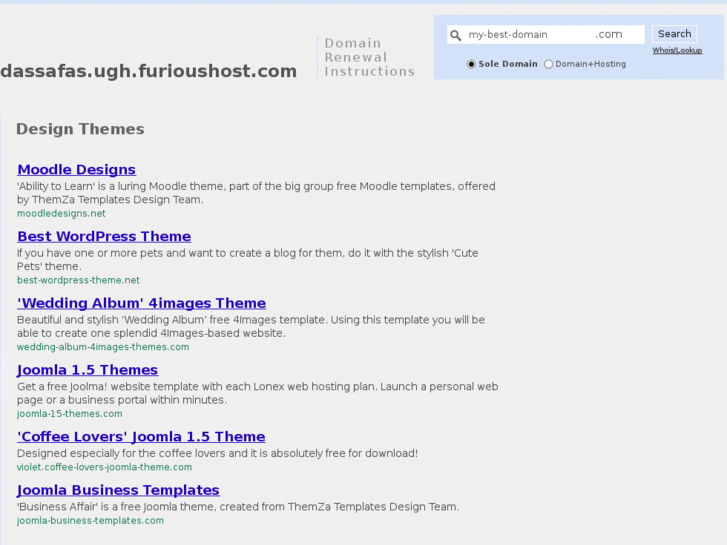This screenshot has height=545, width=727.
Task: Click the Design Themes heading
Action: (80, 129)
